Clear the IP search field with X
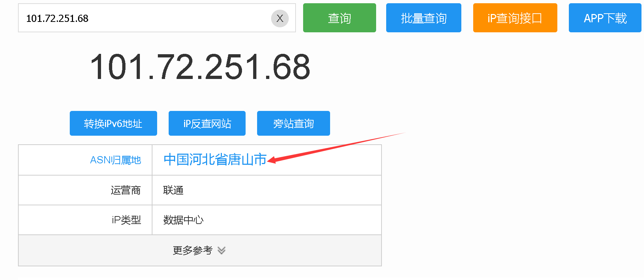Screen dimensions: 644x280 [x=280, y=18]
